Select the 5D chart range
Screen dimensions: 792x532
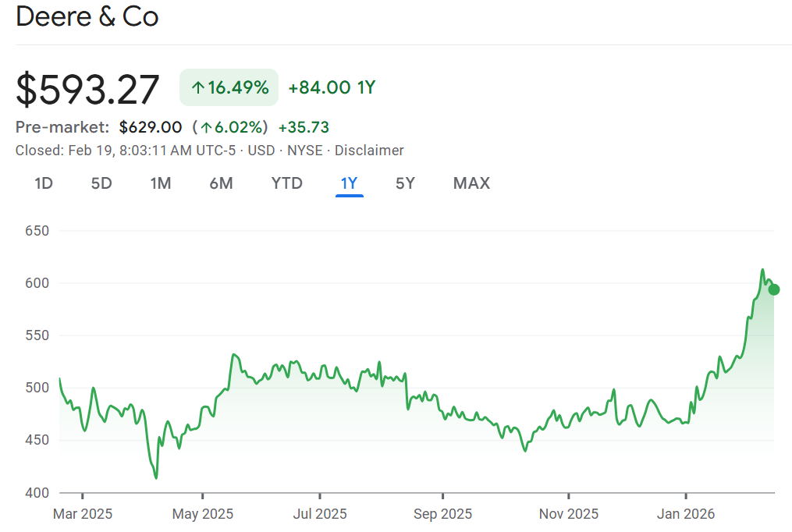point(101,183)
